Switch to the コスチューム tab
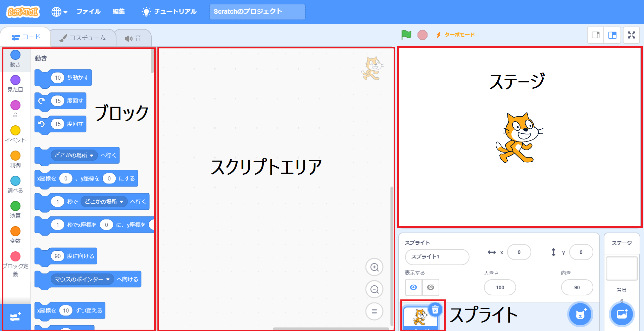Screen dimensions: 644x331 point(83,38)
